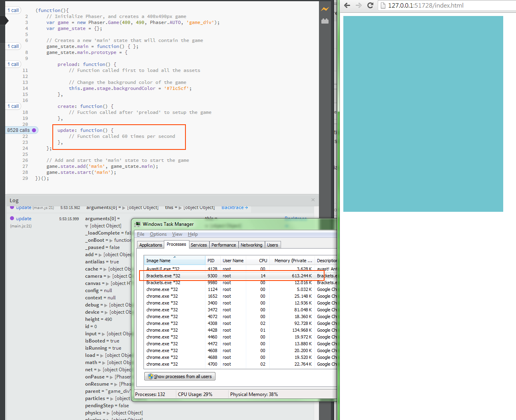Screen dimensions: 516x420
Task: Open the Backtrace link in the log
Action: [x=235, y=207]
